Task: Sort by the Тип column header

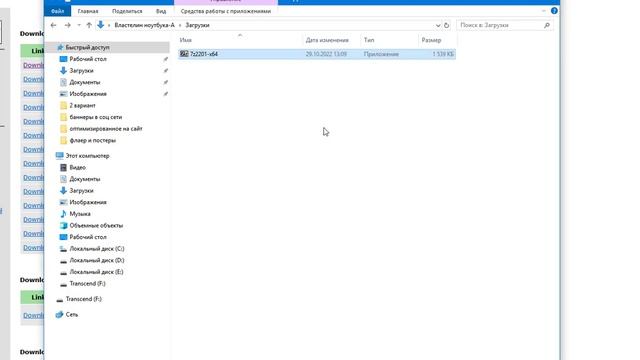Action: 369,40
